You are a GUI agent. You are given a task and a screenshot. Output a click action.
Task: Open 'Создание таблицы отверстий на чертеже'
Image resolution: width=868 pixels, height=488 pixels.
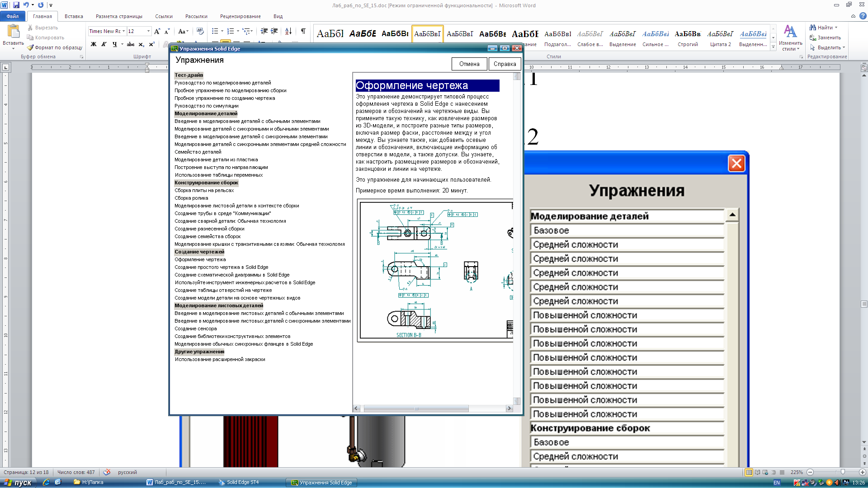coord(223,290)
